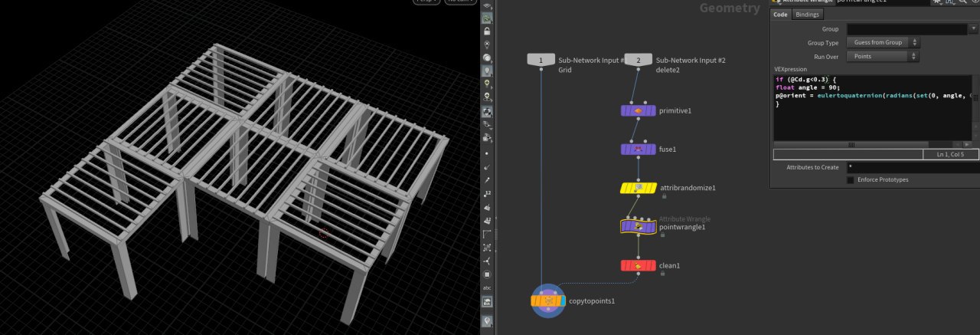This screenshot has width=980, height=335.
Task: Open the Group Type dropdown
Action: [x=883, y=43]
